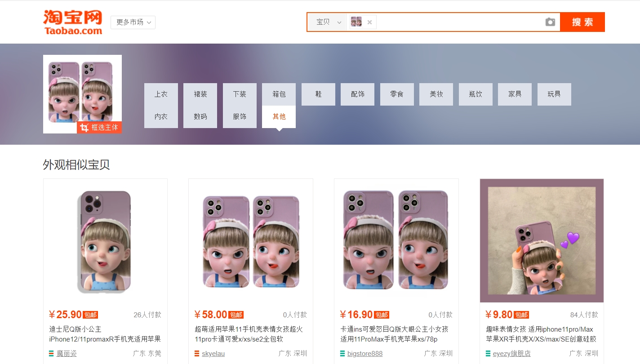640x364 pixels.
Task: Select the 其他 category tab
Action: click(x=279, y=117)
